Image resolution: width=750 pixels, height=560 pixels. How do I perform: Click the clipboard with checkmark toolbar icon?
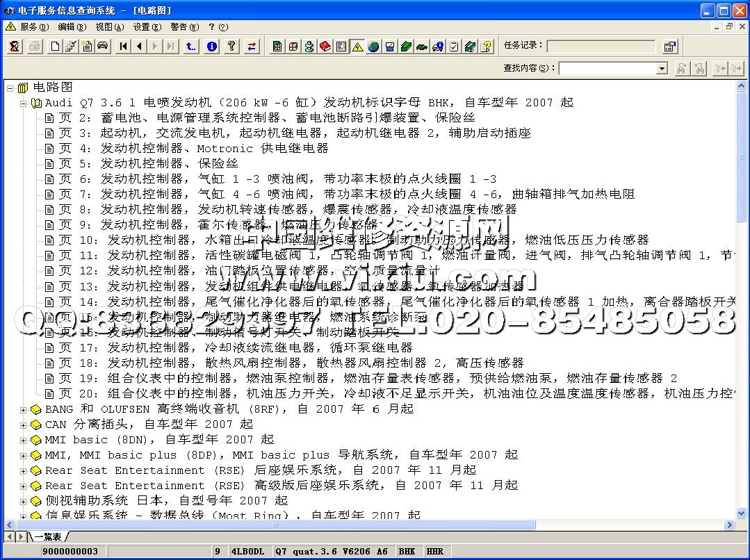pyautogui.click(x=455, y=47)
